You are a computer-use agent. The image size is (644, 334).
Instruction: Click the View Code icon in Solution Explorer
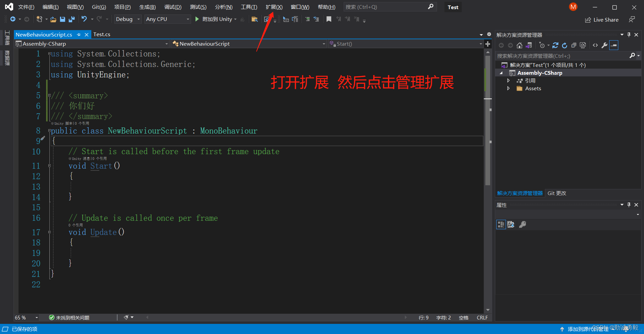[x=595, y=45]
